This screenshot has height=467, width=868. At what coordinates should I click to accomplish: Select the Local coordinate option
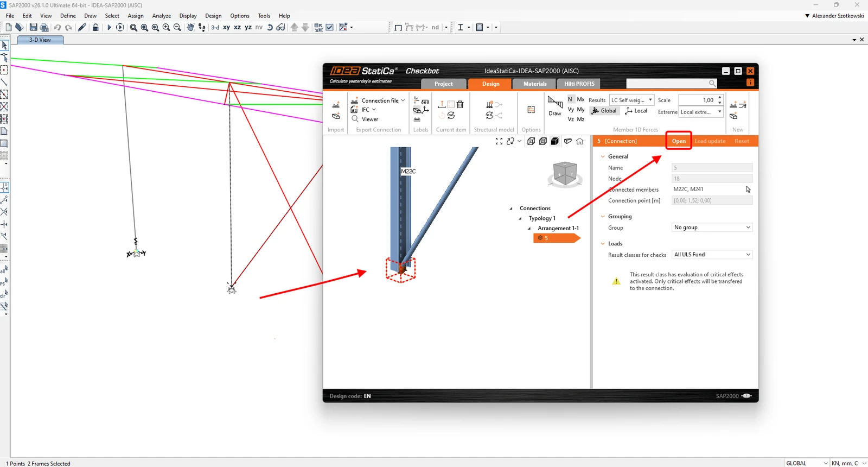click(636, 111)
